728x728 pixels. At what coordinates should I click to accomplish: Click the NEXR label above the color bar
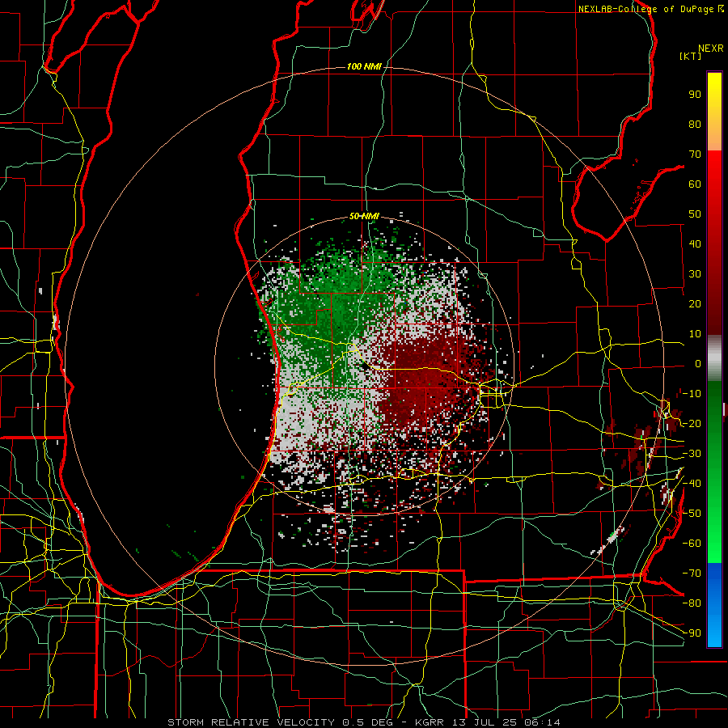711,49
